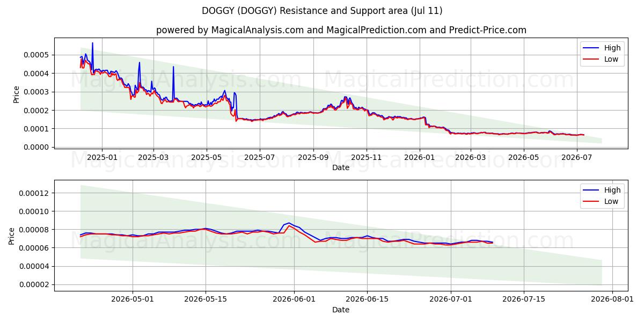Click the '2025-09' tick label
Screen dimensions: 644x322
click(x=313, y=157)
